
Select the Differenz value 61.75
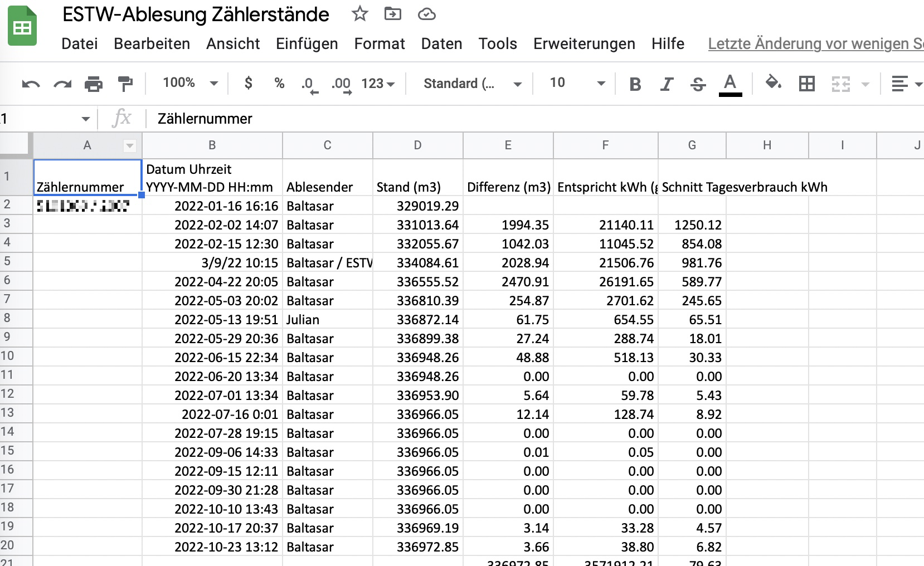click(508, 319)
